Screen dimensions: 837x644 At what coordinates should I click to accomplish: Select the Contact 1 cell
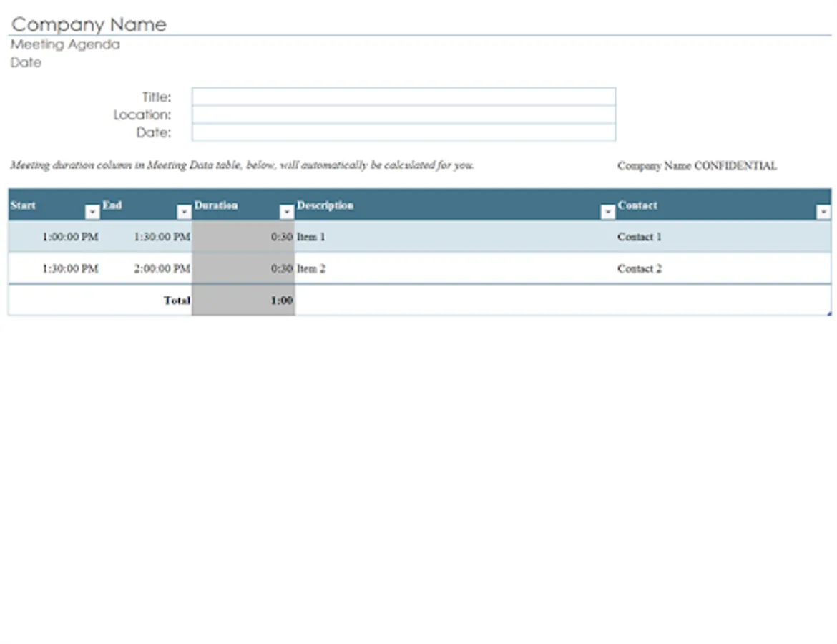click(723, 237)
